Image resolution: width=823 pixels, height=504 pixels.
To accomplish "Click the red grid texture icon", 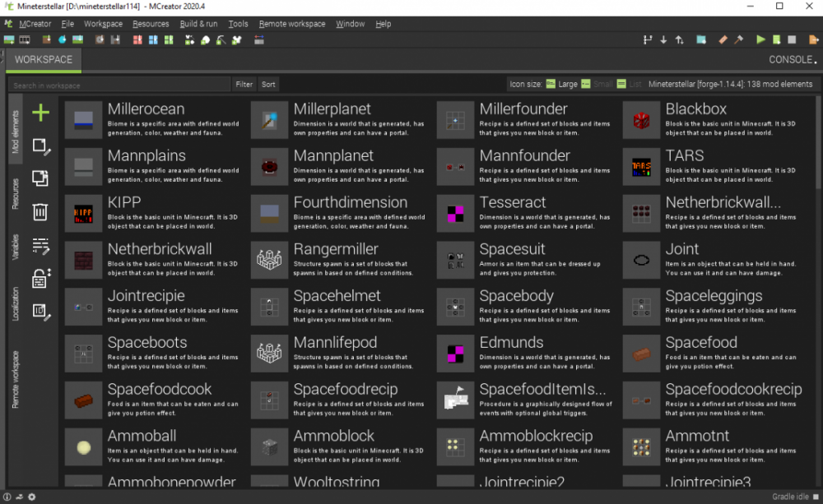I will tap(137, 39).
